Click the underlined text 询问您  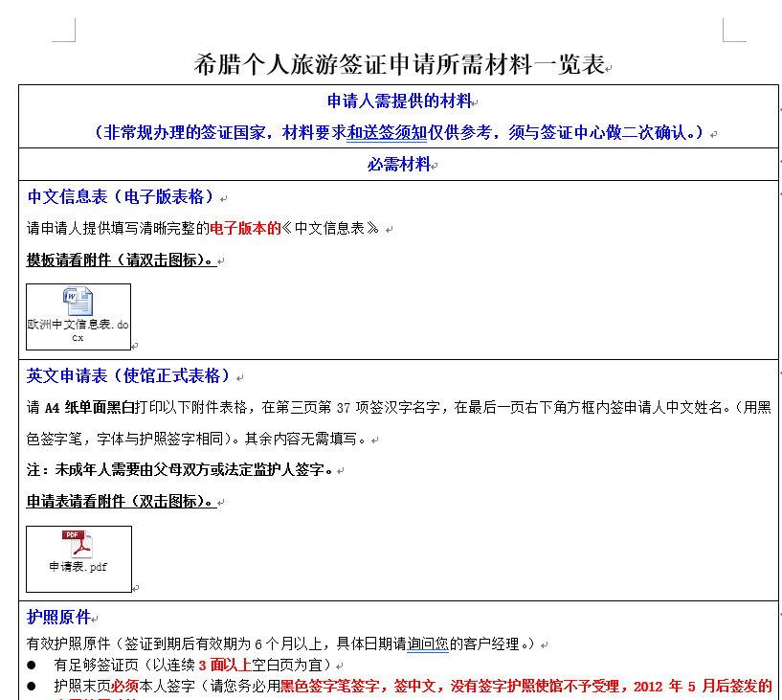click(x=428, y=644)
